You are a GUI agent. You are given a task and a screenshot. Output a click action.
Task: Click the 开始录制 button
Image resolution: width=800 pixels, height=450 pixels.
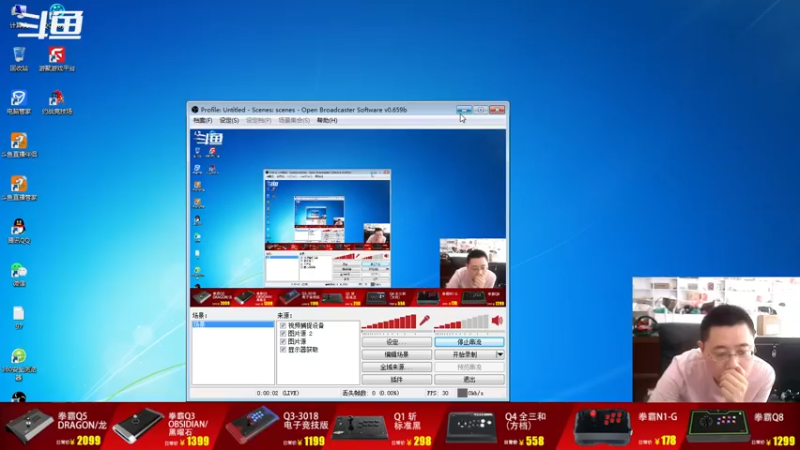click(465, 354)
